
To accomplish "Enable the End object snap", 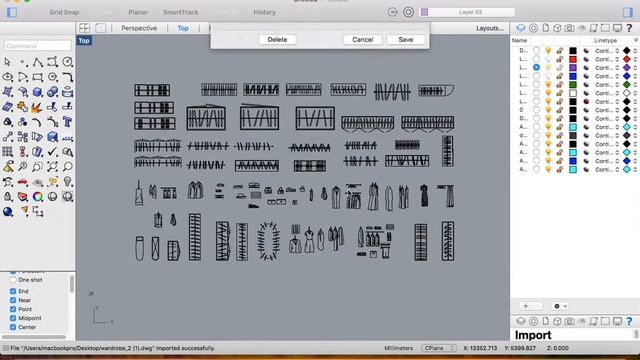I will [13, 291].
